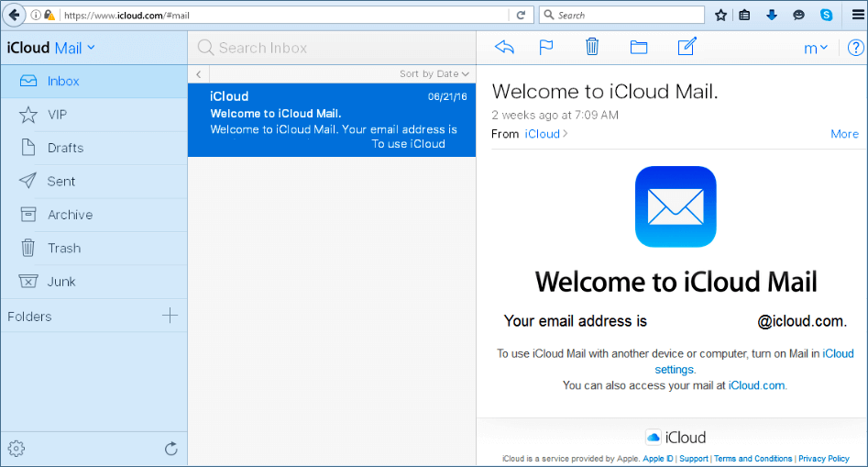Image resolution: width=868 pixels, height=467 pixels.
Task: Reload the page with the browser refresh icon
Action: coord(521,15)
